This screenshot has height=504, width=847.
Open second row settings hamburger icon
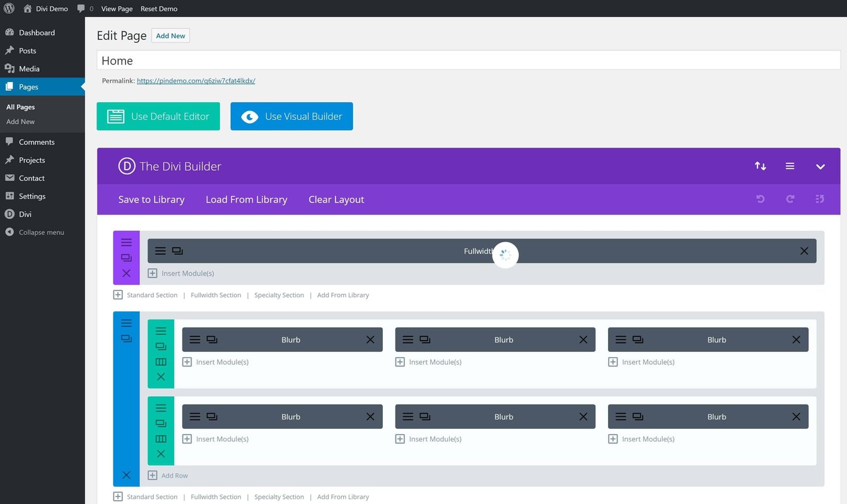click(x=161, y=408)
